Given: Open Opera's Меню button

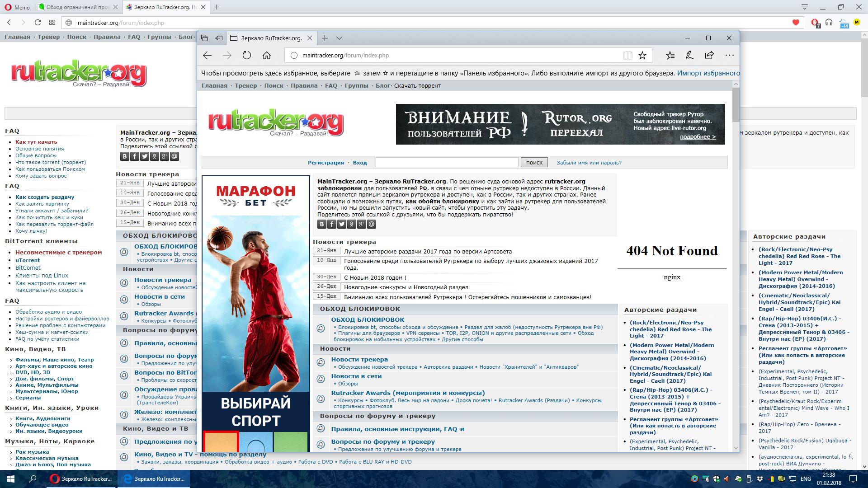Looking at the screenshot, I should pyautogui.click(x=17, y=7).
